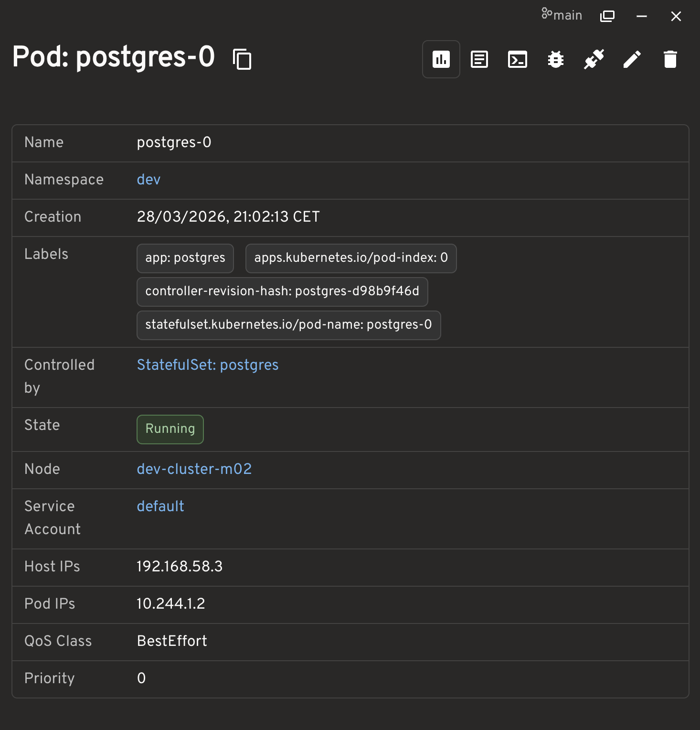Copy the pod name postgres-0

click(243, 59)
